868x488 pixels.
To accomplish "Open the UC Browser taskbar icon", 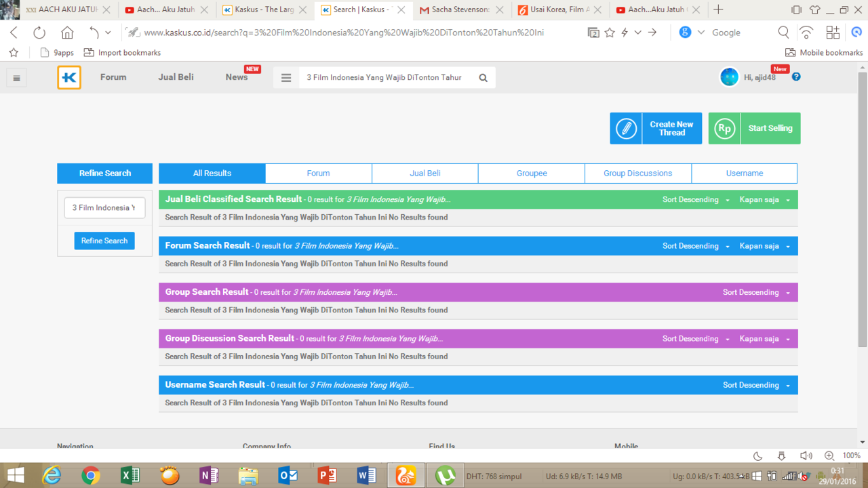I will pos(406,476).
